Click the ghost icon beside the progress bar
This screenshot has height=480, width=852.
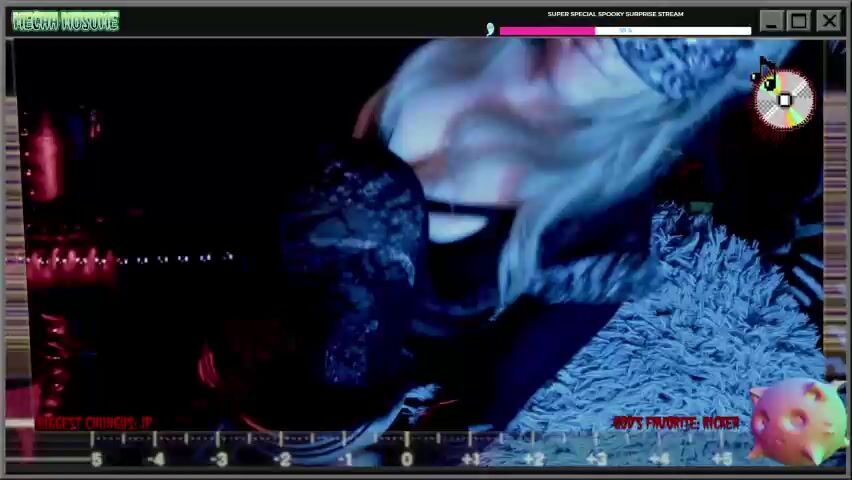pos(490,29)
